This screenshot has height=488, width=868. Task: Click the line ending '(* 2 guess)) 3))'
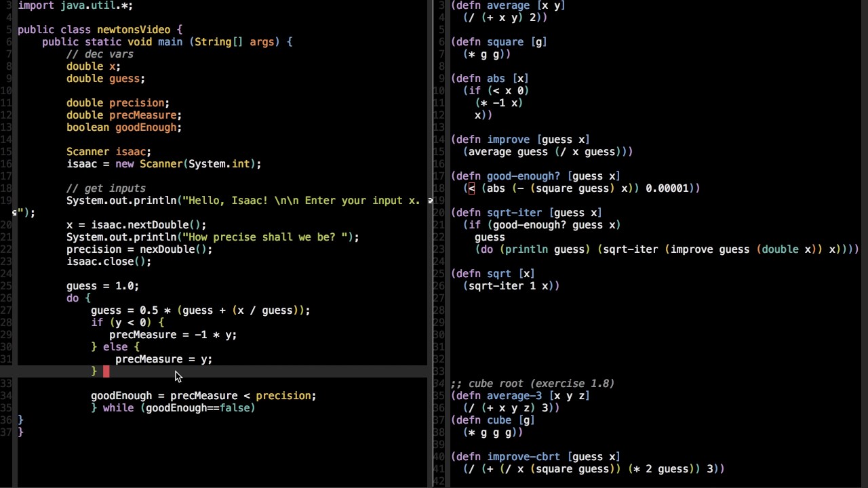click(x=594, y=469)
